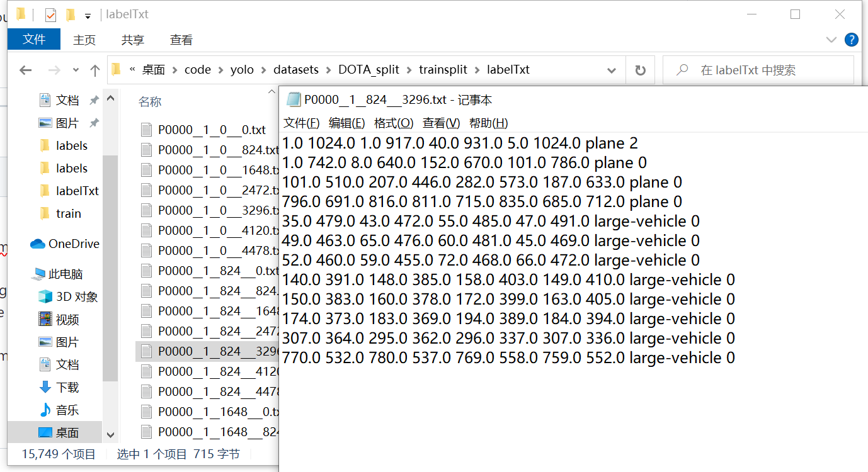Select the OneDrive icon in the sidebar
Image resolution: width=868 pixels, height=472 pixels.
[40, 244]
